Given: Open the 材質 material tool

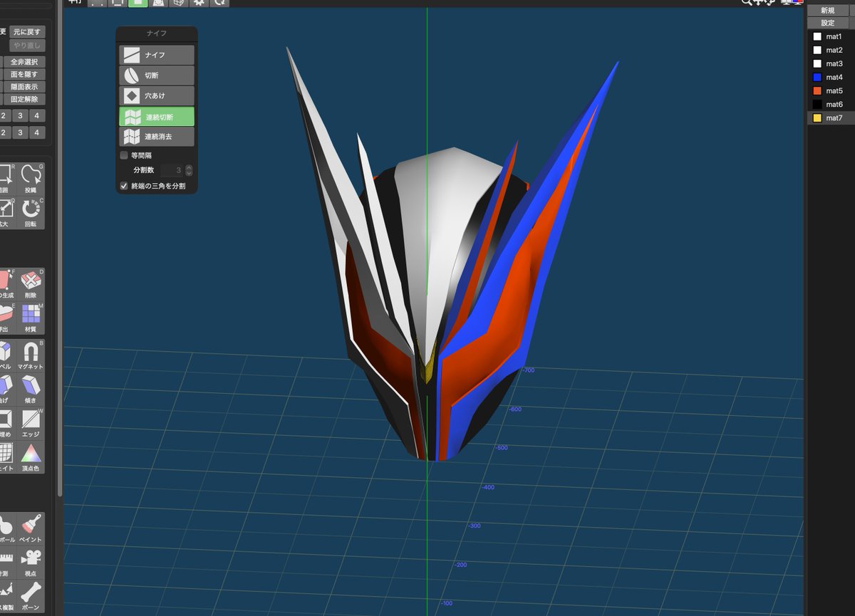Looking at the screenshot, I should 31,318.
